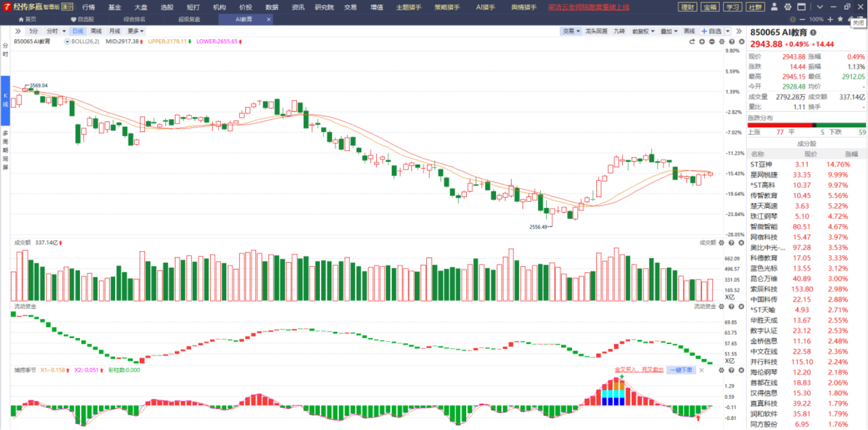Click the main chart redo arrow icon
Viewport: 868px width, 430px height.
[x=692, y=42]
